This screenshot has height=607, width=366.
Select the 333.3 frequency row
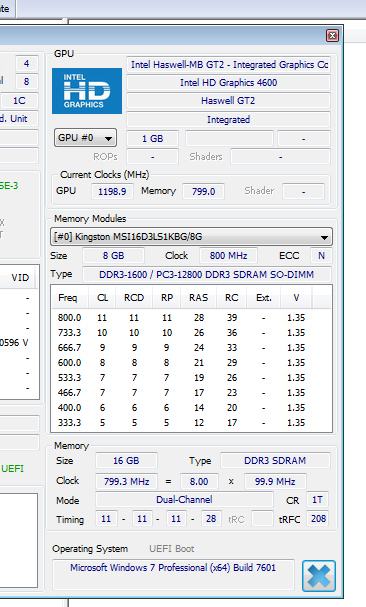point(191,423)
